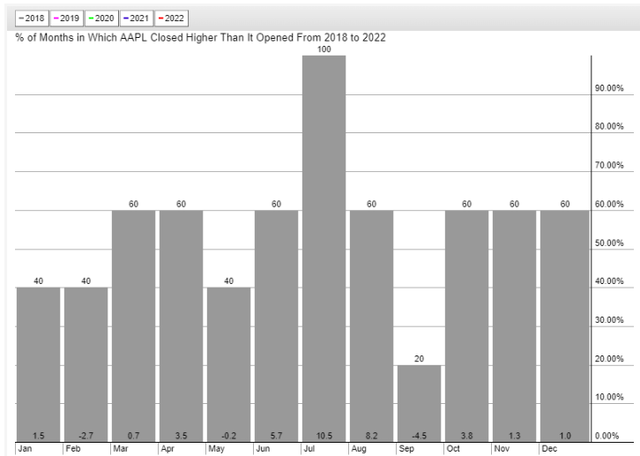The height and width of the screenshot is (456, 640).
Task: Click the 100 label above July
Action: point(324,49)
